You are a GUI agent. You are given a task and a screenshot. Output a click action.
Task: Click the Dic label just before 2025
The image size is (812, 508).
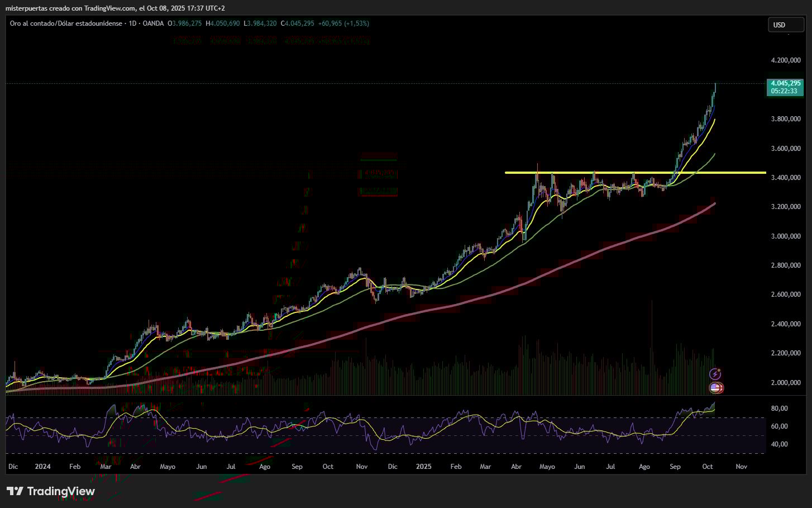pyautogui.click(x=393, y=467)
